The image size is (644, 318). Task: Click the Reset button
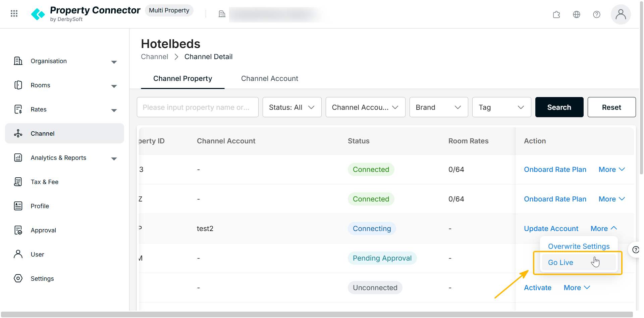click(611, 107)
